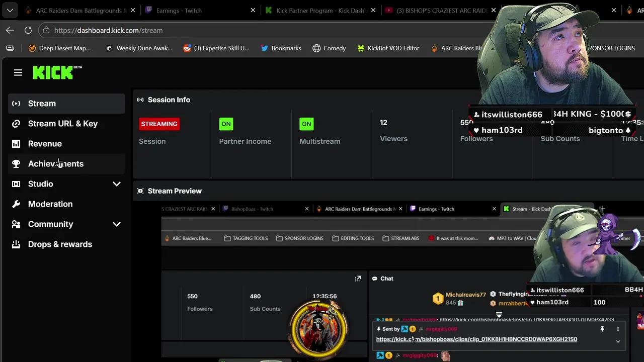Open Stream URL & Key settings

coord(62,124)
